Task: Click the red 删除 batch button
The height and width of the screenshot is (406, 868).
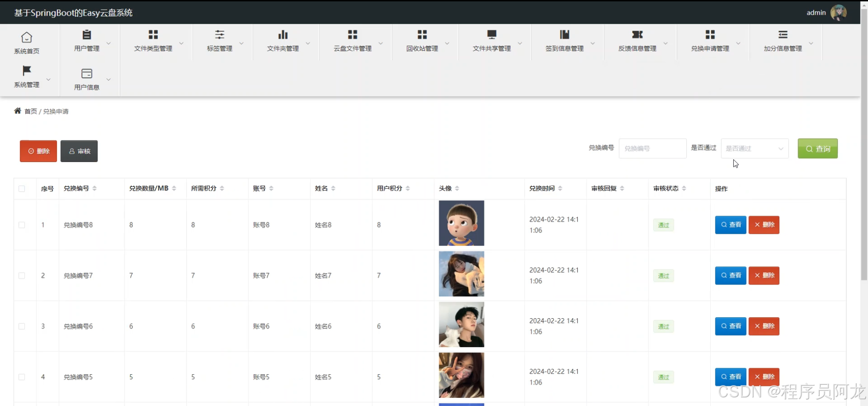Action: pos(38,151)
